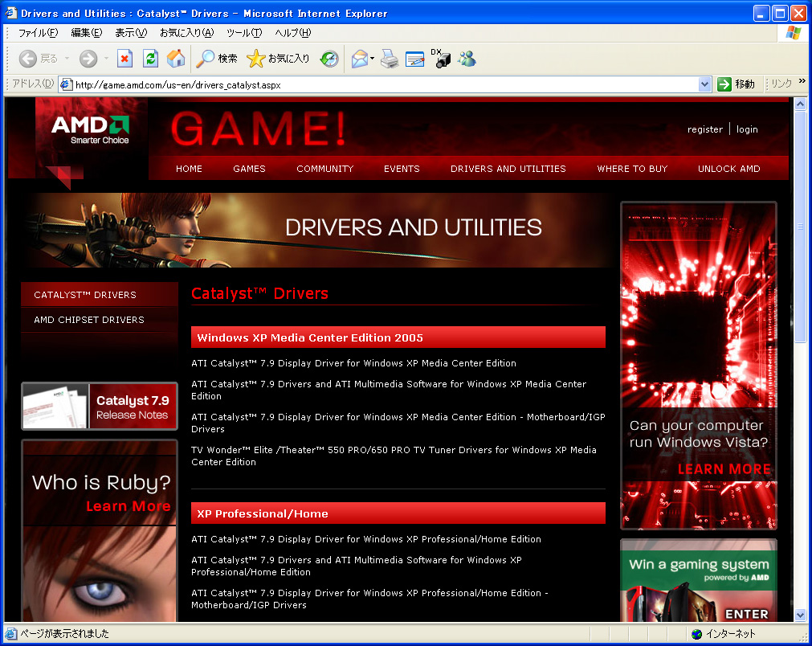
Task: Click the AMD Smarter Choice logo
Action: coord(90,129)
